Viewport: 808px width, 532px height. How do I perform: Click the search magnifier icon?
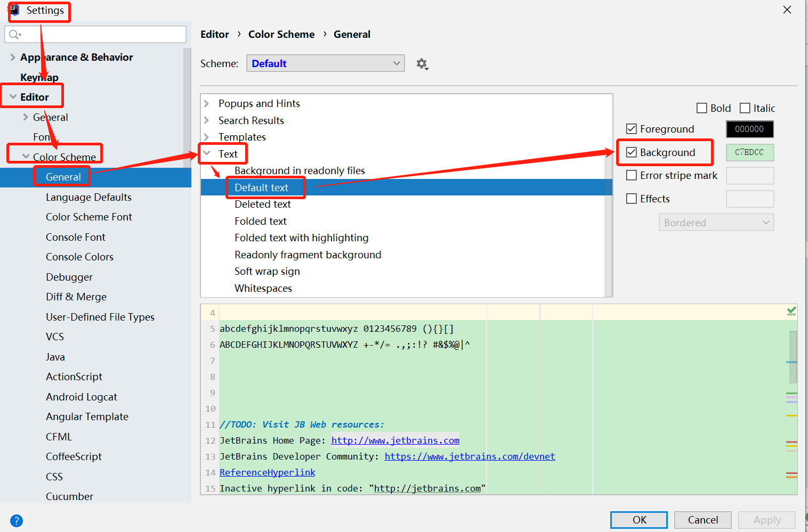coord(14,35)
